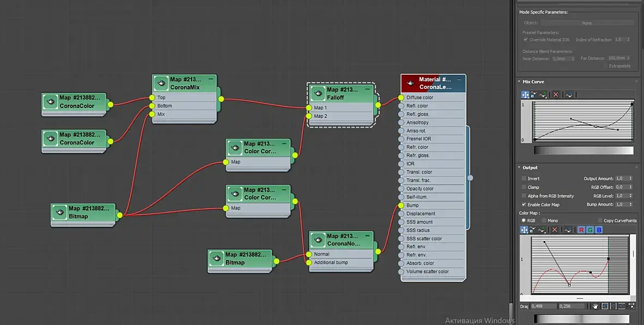This screenshot has height=325, width=644.
Task: Click Scale Point tool in Color Map toolbar
Action: tap(533, 230)
